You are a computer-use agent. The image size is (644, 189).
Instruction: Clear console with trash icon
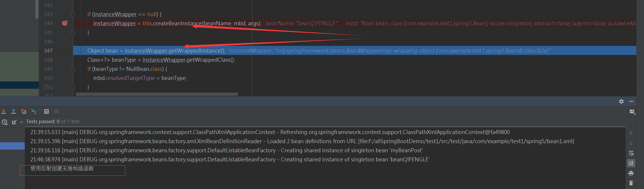tap(631, 183)
